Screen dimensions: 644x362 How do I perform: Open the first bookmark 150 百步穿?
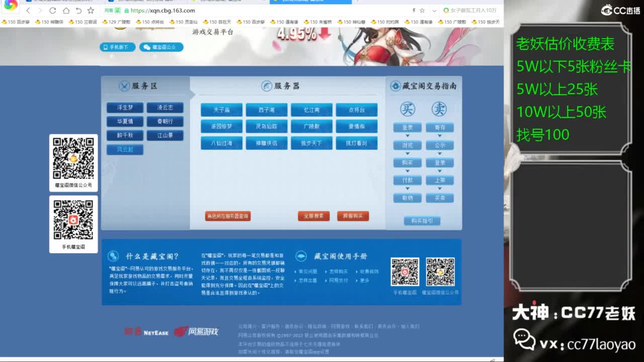(x=17, y=22)
